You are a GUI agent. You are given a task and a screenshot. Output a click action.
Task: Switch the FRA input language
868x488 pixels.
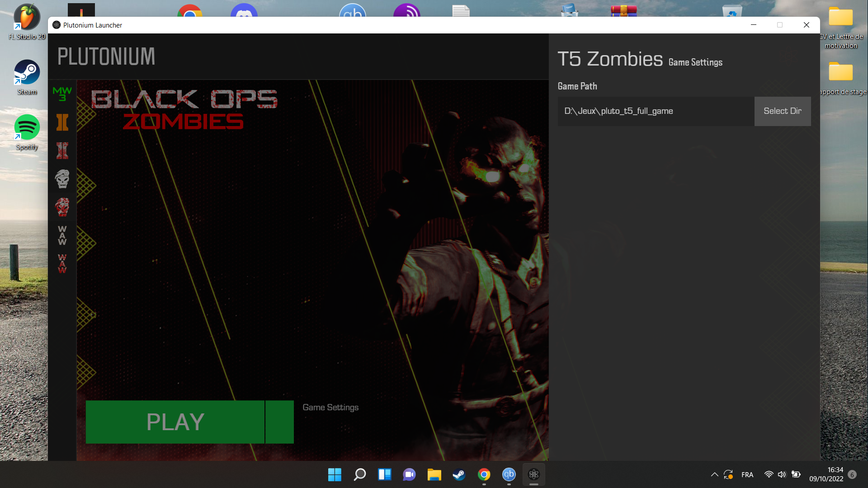point(747,474)
